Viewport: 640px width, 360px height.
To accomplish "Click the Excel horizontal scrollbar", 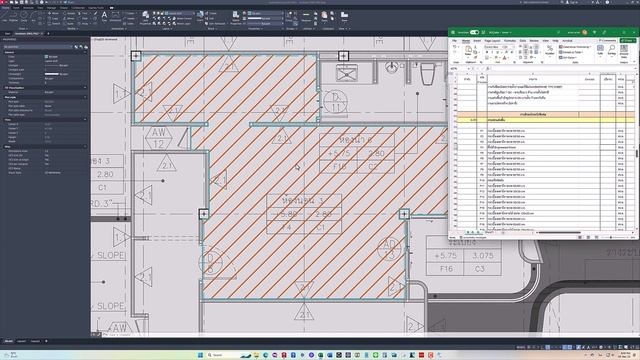I will [x=559, y=233].
